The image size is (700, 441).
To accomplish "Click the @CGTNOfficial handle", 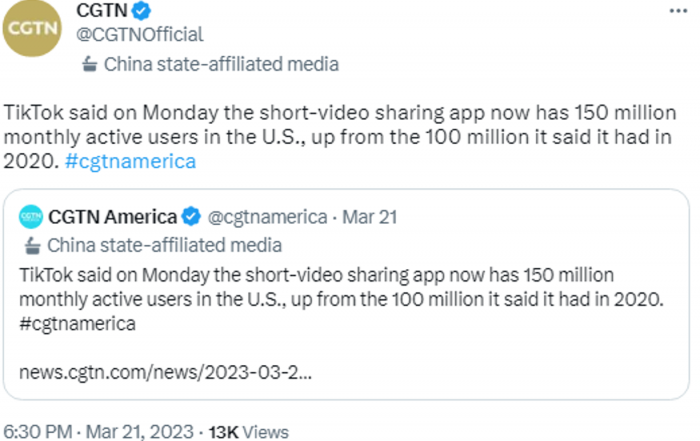I will click(140, 35).
